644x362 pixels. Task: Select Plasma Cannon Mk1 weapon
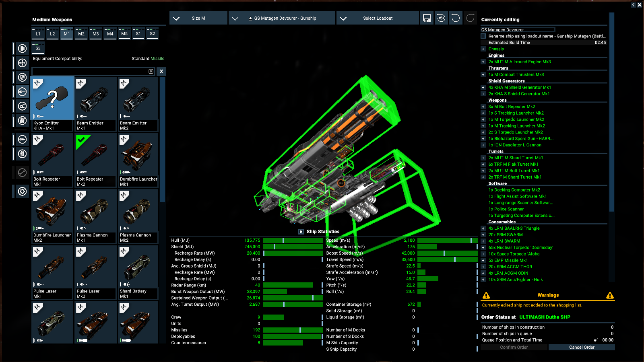[96, 216]
